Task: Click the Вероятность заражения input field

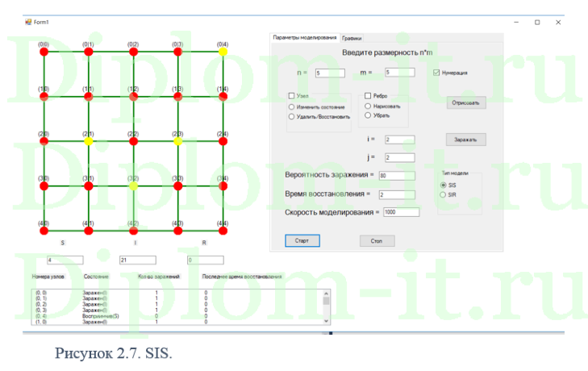Action: (396, 175)
